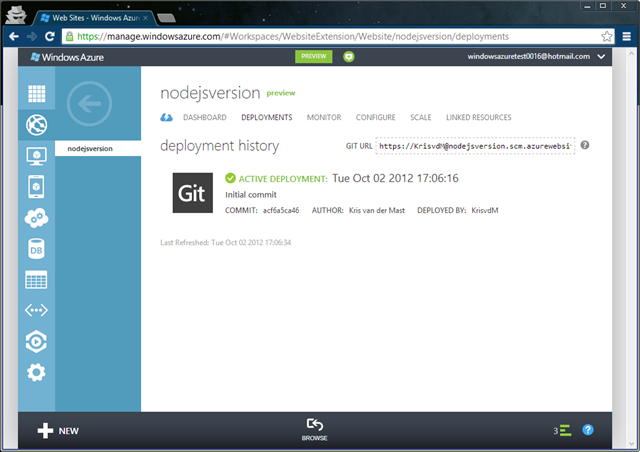The height and width of the screenshot is (452, 640).
Task: Switch to the MONITOR tab
Action: 324,118
